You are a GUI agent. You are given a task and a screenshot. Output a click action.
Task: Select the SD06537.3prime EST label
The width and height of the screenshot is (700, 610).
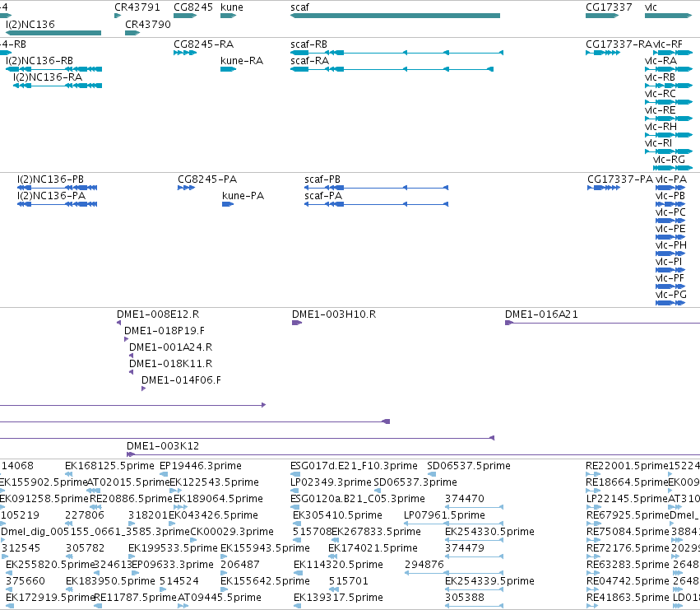point(415,482)
